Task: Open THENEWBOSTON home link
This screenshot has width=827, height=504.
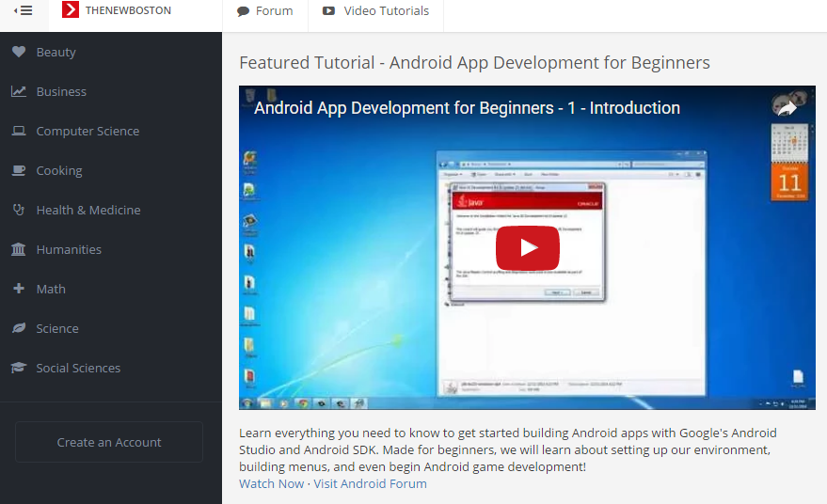Action: coord(128,10)
